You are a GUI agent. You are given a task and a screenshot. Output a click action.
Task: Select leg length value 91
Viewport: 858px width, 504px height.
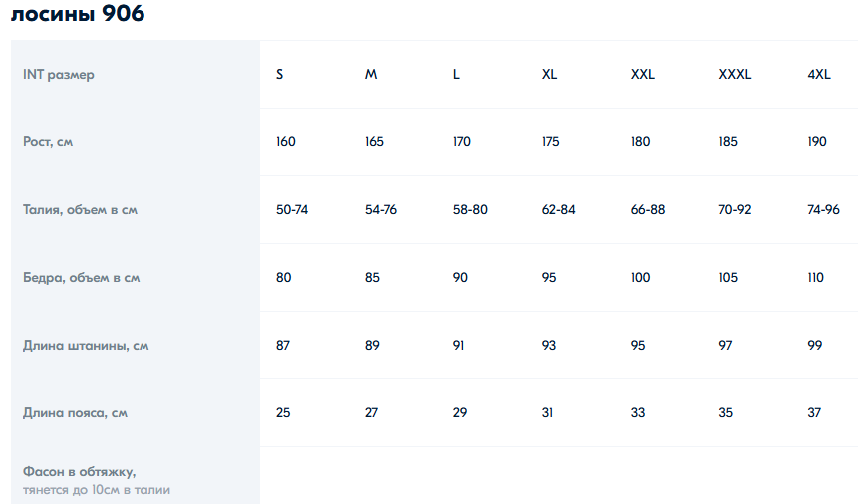pyautogui.click(x=458, y=346)
